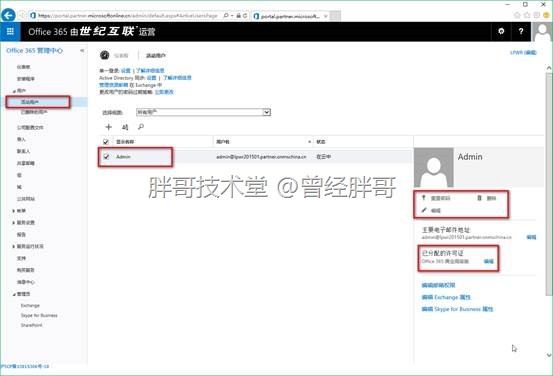The width and height of the screenshot is (553, 376).
Task: Open the settings gear in the header
Action: 501,31
